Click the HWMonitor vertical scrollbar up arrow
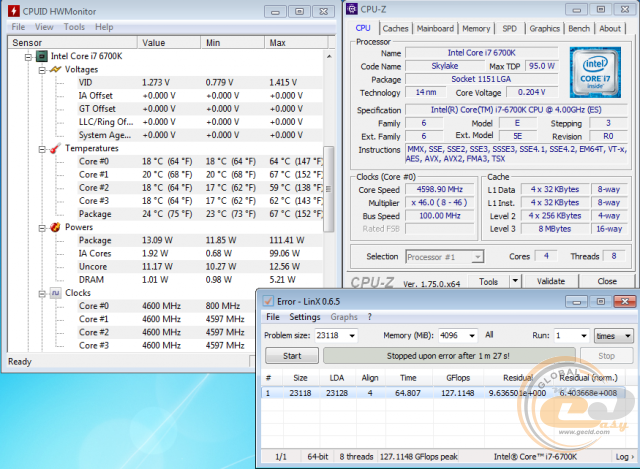 [x=329, y=56]
